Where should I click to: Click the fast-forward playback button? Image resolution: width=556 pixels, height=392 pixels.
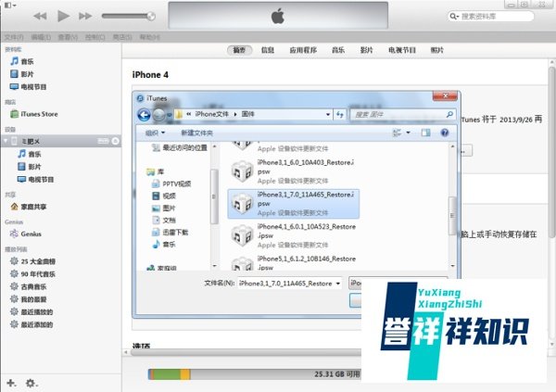click(x=85, y=16)
